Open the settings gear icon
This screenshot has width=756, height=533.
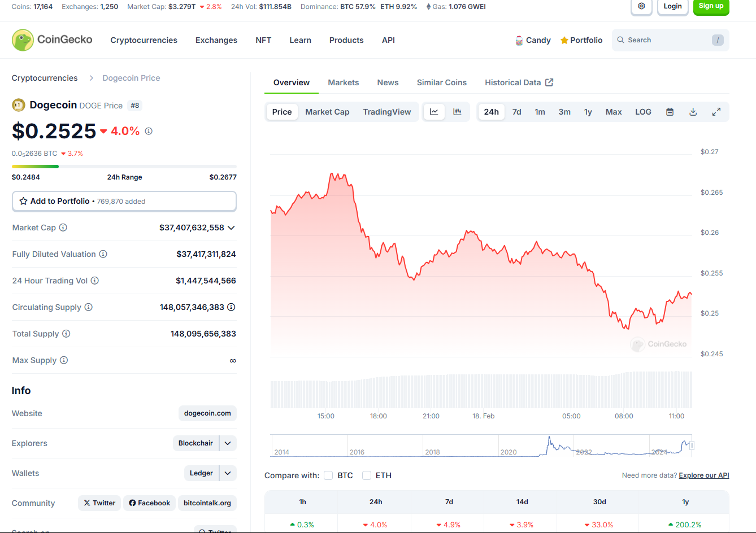click(641, 6)
